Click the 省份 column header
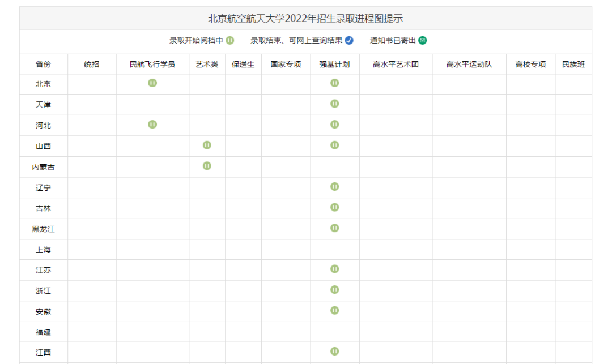Image resolution: width=612 pixels, height=364 pixels. click(43, 65)
